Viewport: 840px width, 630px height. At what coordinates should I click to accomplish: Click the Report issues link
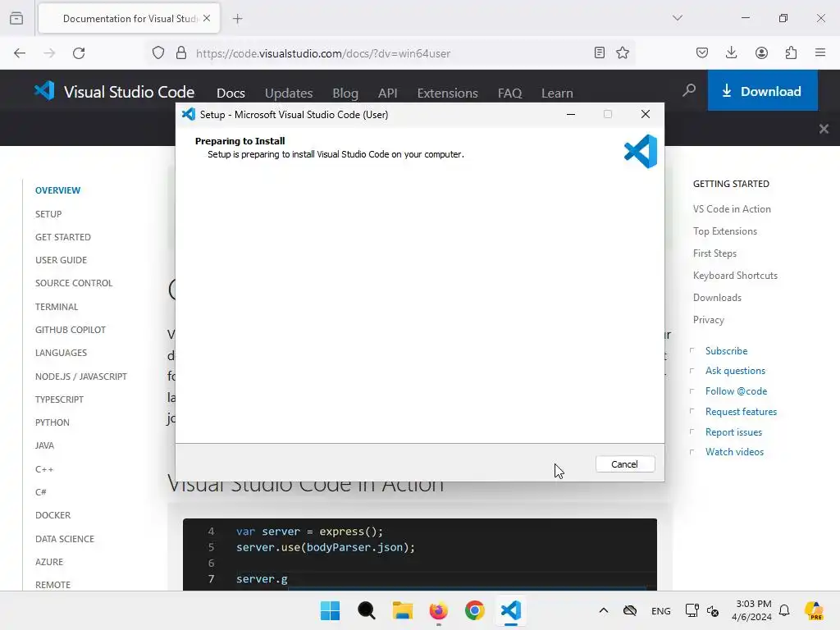[x=733, y=431]
